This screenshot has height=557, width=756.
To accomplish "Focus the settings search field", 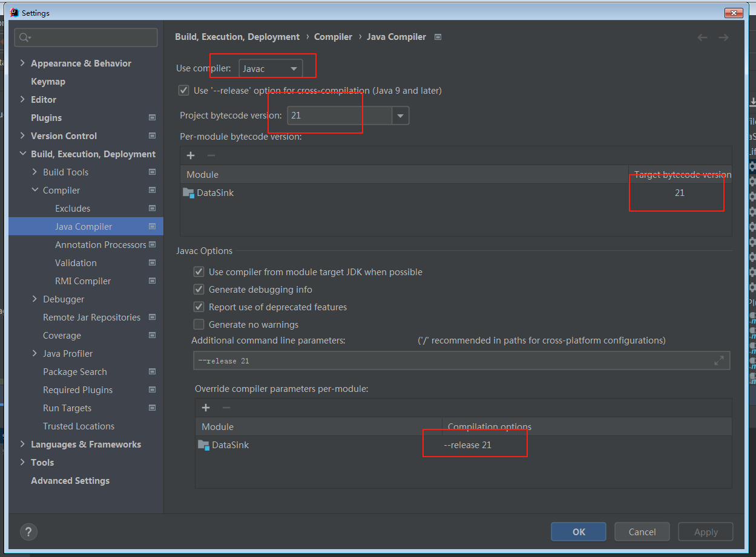I will 86,37.
